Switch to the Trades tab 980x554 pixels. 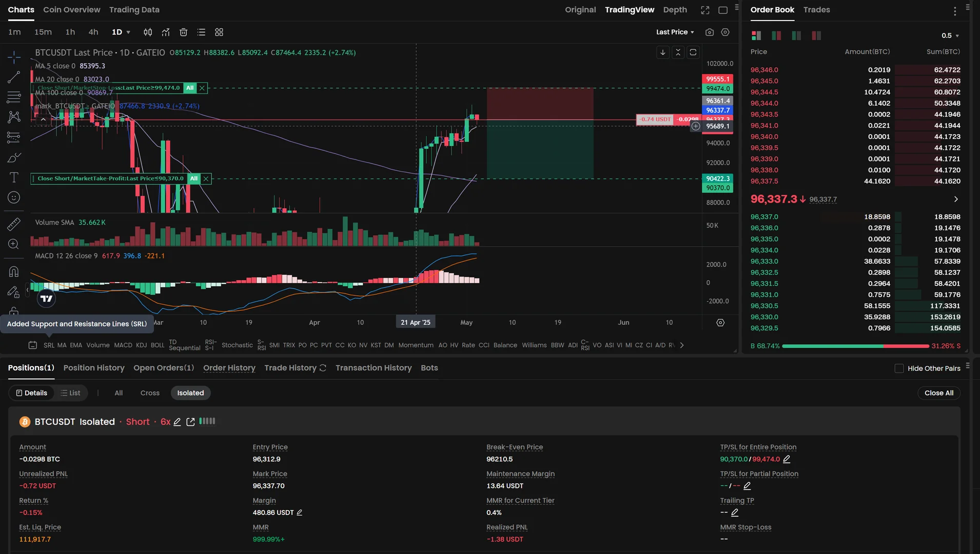pos(816,10)
